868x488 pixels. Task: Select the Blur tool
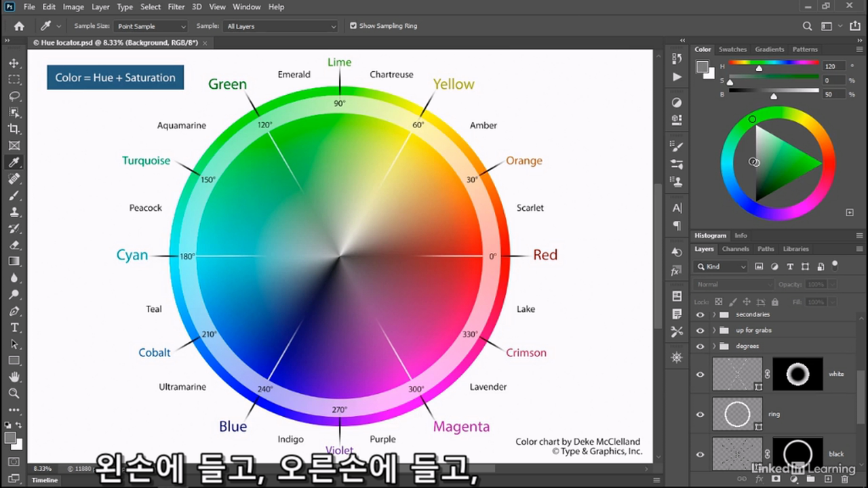coord(14,278)
